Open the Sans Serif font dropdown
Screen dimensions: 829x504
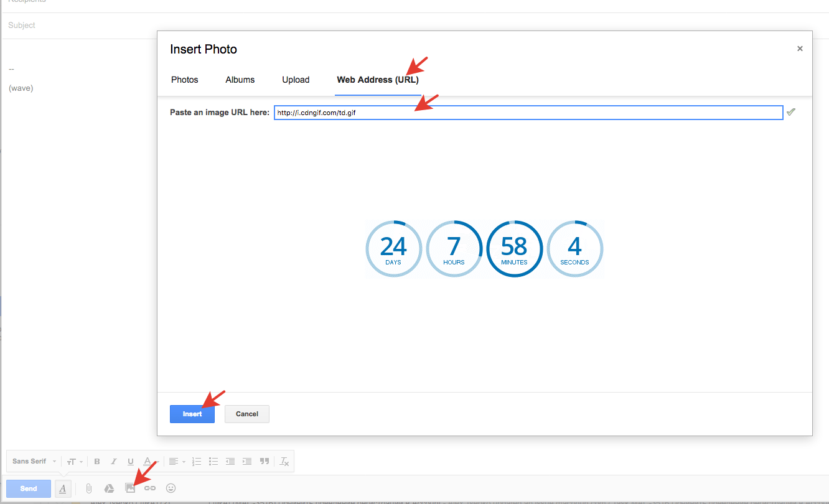coord(32,461)
